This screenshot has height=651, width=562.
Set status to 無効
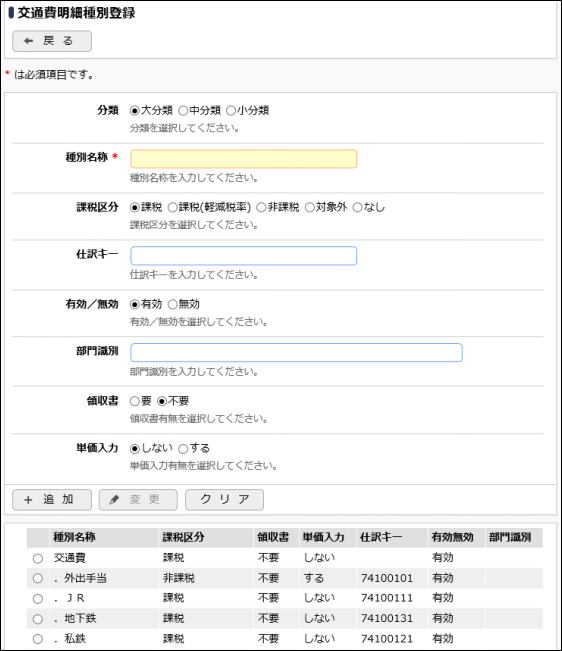[x=172, y=304]
